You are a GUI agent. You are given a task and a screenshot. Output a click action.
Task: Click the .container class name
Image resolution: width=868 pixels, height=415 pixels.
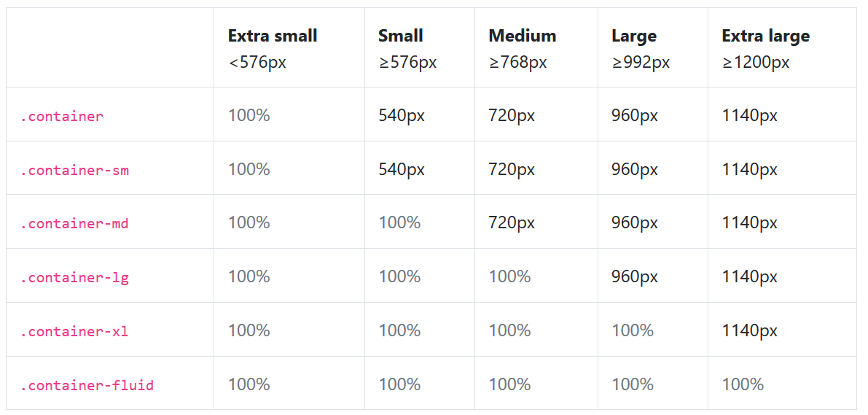click(x=61, y=116)
